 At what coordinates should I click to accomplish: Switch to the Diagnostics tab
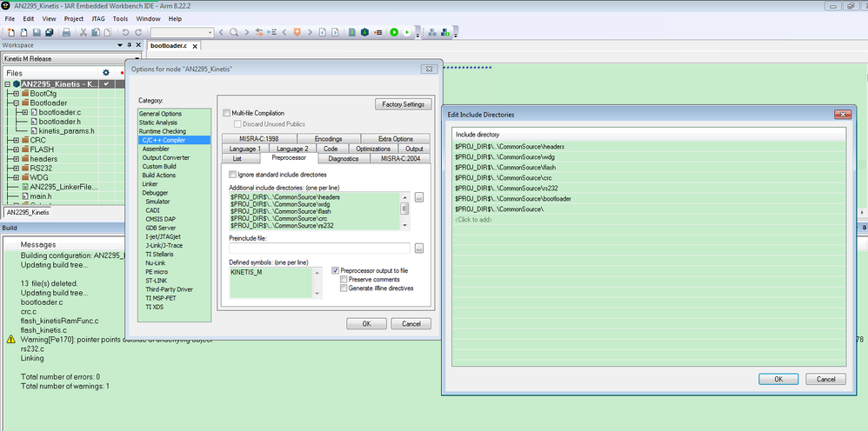[x=344, y=158]
